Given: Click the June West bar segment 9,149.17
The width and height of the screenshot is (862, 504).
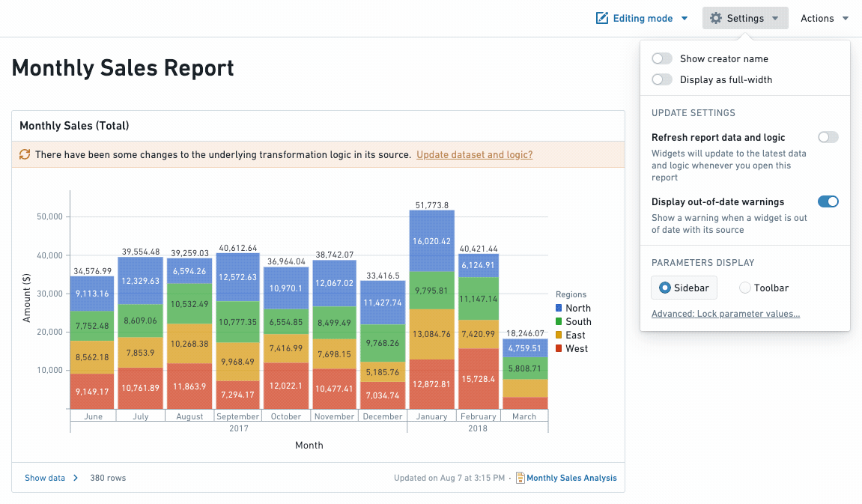Looking at the screenshot, I should [x=92, y=392].
